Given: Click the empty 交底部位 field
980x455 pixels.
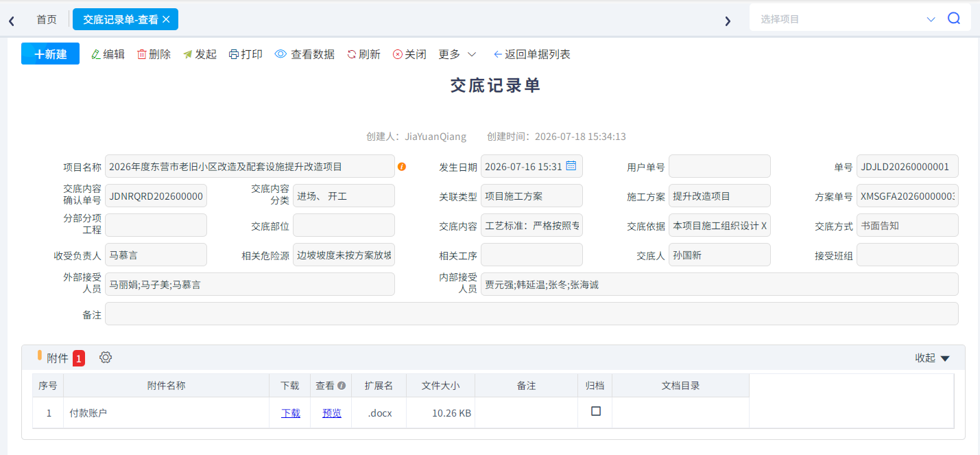Looking at the screenshot, I should tap(344, 225).
